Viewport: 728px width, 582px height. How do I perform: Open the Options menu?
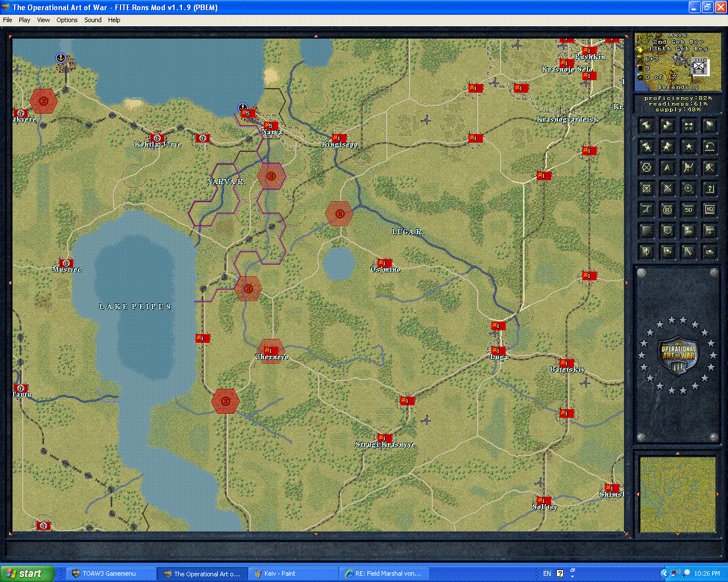point(67,20)
